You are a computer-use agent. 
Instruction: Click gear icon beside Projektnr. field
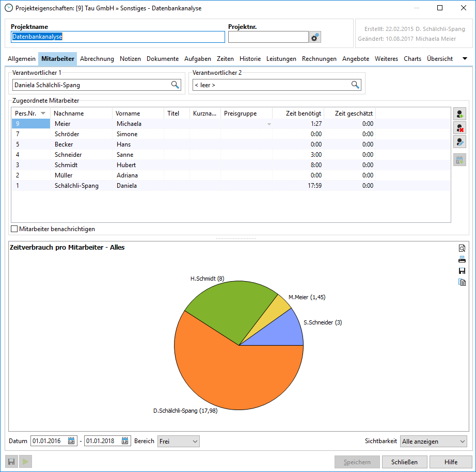315,37
